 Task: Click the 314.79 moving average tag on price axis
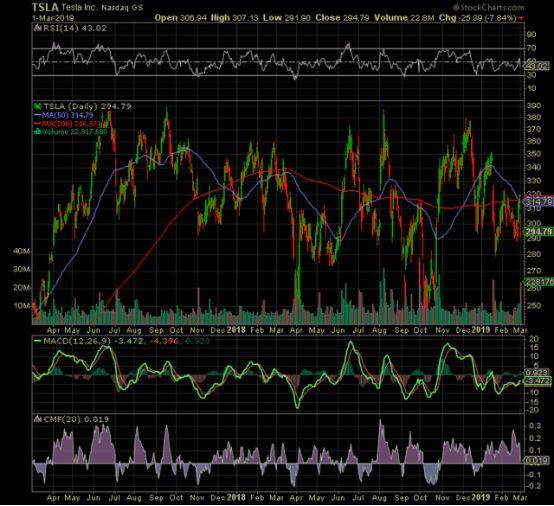[538, 202]
